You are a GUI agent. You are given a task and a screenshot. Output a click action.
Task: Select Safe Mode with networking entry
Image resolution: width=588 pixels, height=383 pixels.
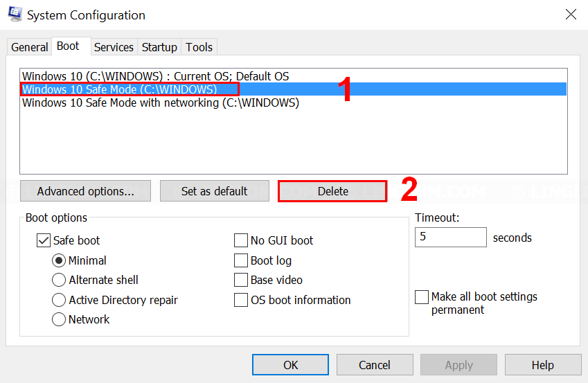tap(293, 103)
